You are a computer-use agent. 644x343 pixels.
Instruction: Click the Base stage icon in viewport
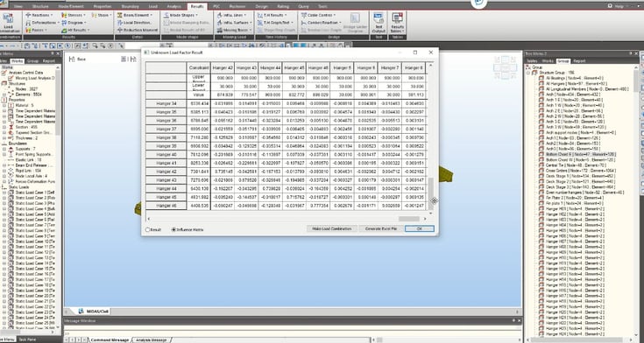pos(72,59)
